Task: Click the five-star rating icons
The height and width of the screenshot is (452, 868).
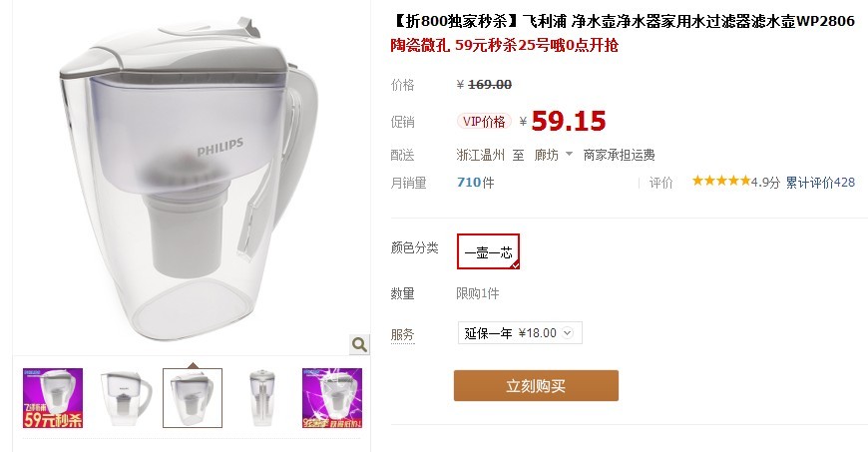Action: 720,182
